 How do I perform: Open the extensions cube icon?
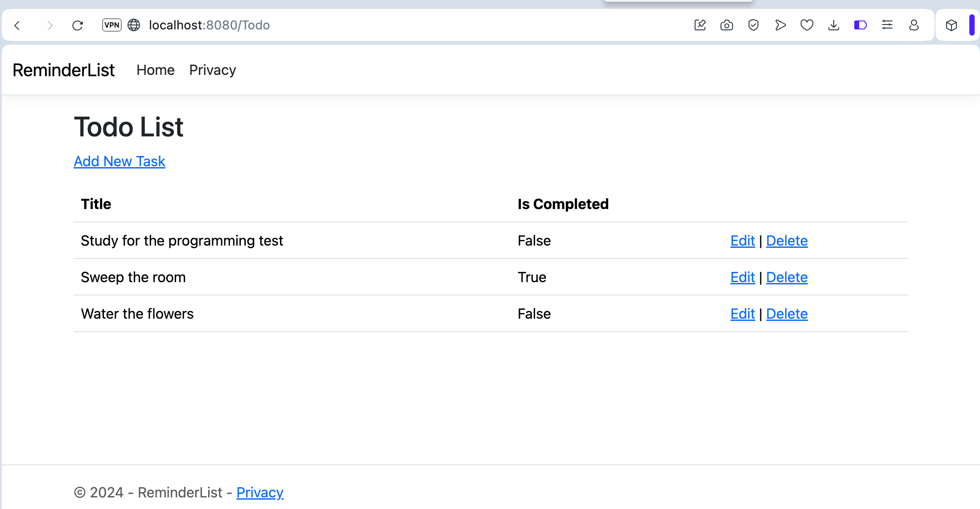(951, 25)
